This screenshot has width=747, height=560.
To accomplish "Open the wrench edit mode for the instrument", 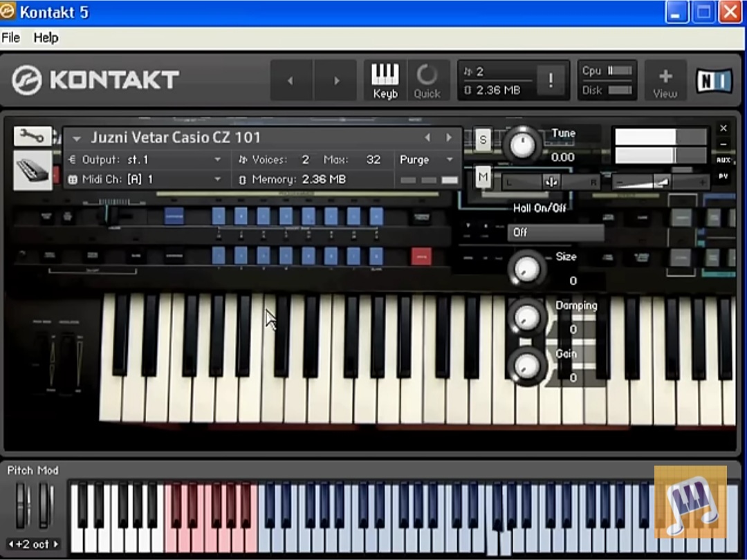I will [x=33, y=137].
